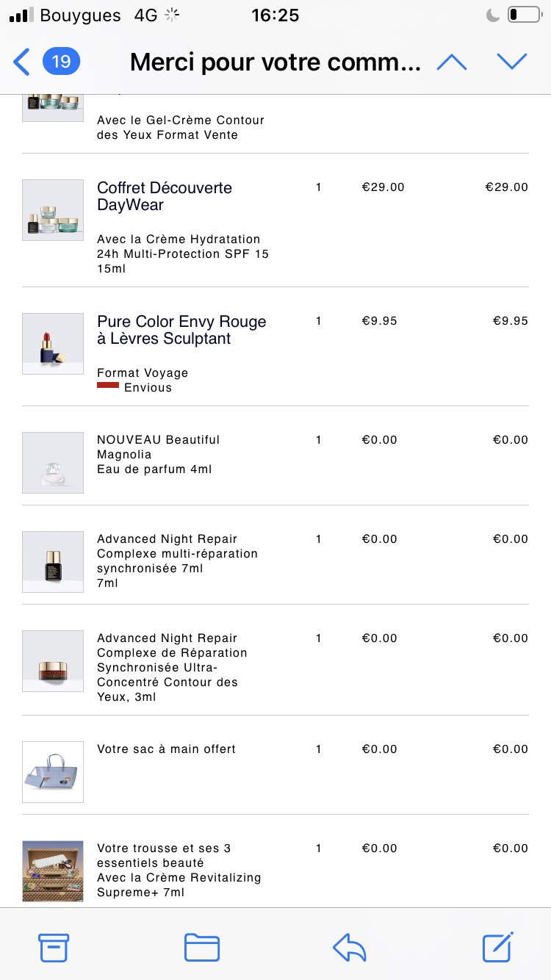Viewport: 551px width, 980px height.
Task: Tap the back arrow to the inbox
Action: click(22, 62)
